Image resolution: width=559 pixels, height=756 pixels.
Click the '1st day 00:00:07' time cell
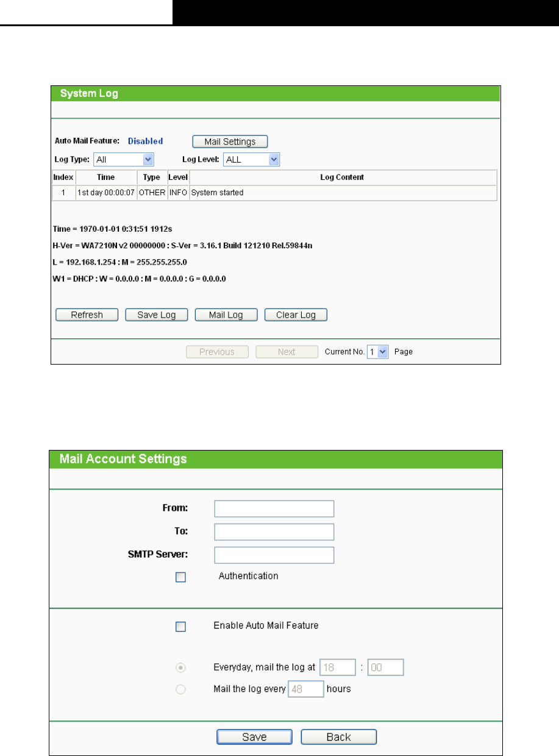tap(106, 193)
